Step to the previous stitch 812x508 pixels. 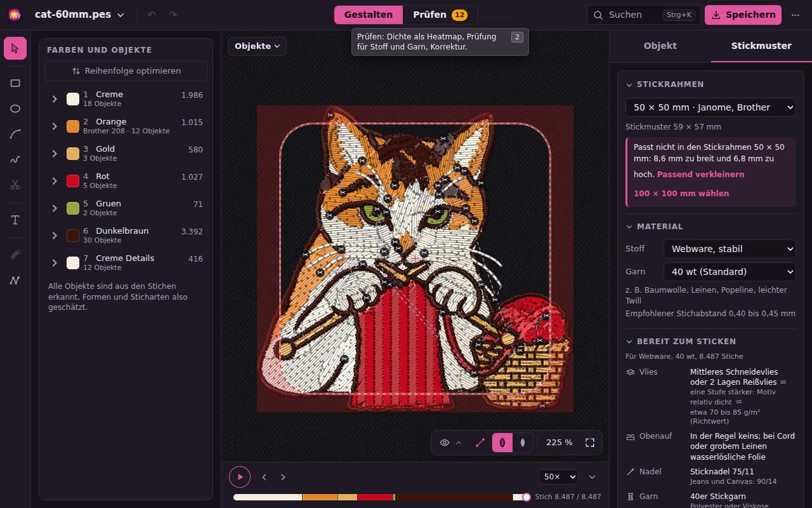click(265, 477)
